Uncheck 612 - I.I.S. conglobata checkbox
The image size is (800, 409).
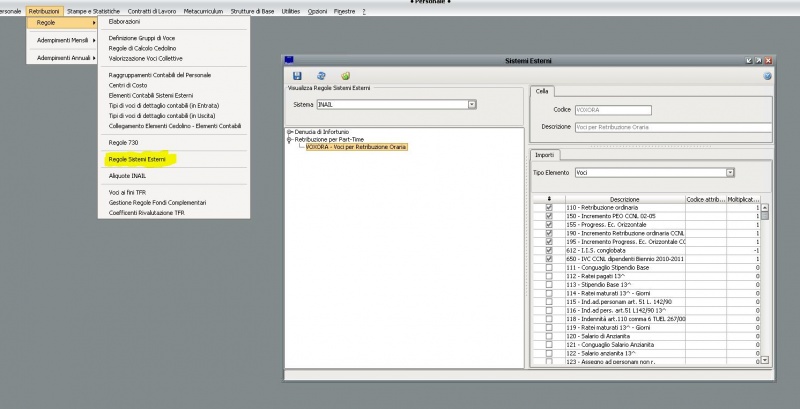(x=548, y=251)
